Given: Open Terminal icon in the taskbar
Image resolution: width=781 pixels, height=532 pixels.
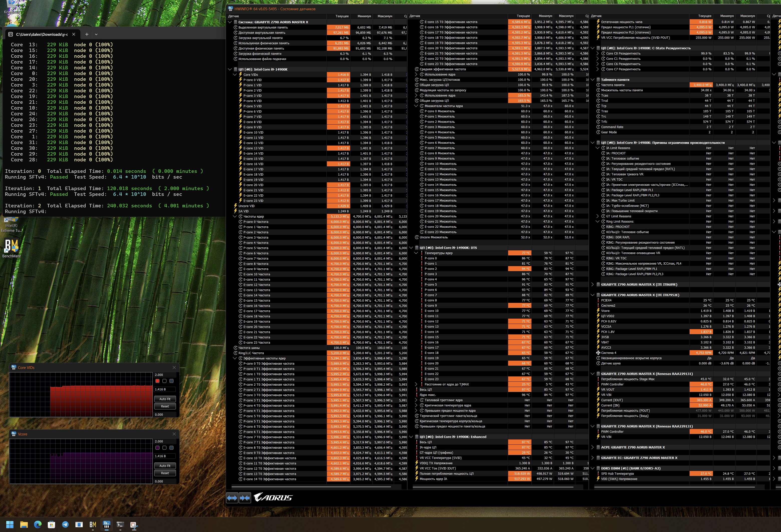Looking at the screenshot, I should [120, 524].
